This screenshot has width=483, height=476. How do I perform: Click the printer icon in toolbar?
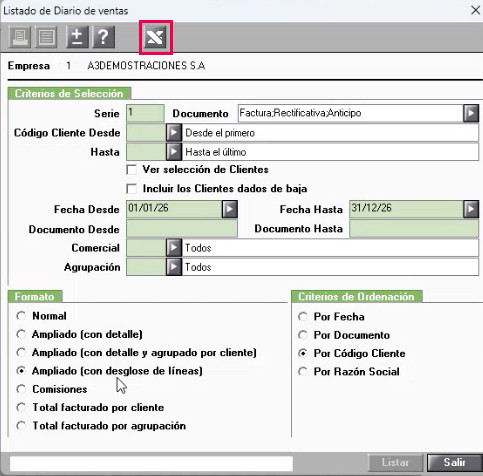tap(20, 37)
